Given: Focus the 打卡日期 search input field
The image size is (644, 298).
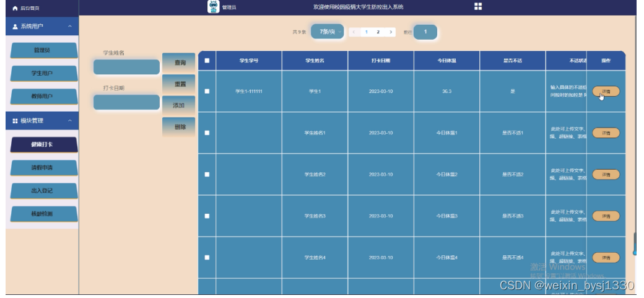Looking at the screenshot, I should (x=126, y=102).
